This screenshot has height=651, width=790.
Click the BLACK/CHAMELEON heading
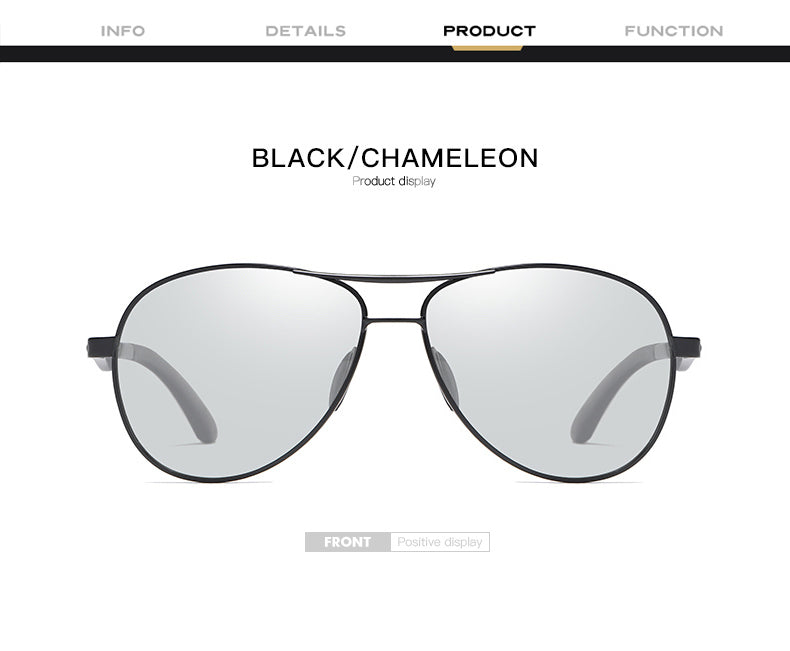coord(395,158)
